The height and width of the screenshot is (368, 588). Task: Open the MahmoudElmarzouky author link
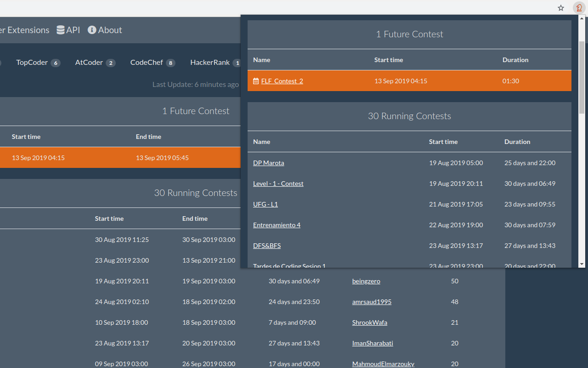click(x=383, y=364)
